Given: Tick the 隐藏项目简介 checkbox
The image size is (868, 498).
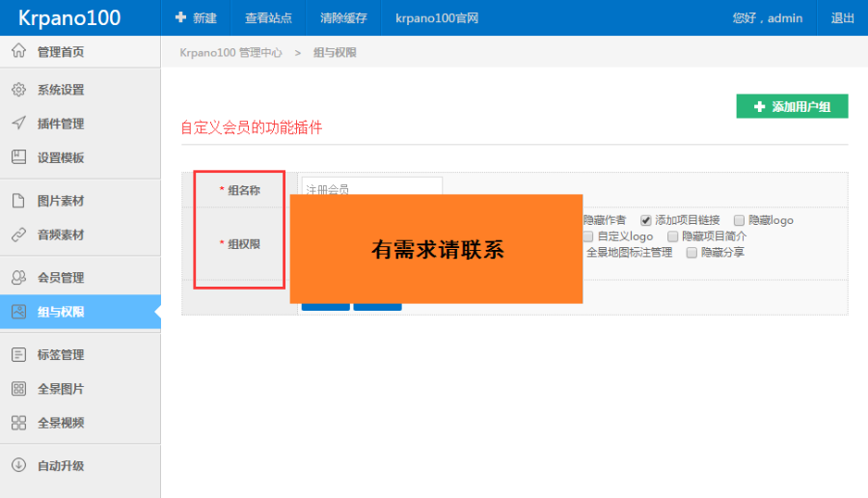Looking at the screenshot, I should pyautogui.click(x=672, y=236).
